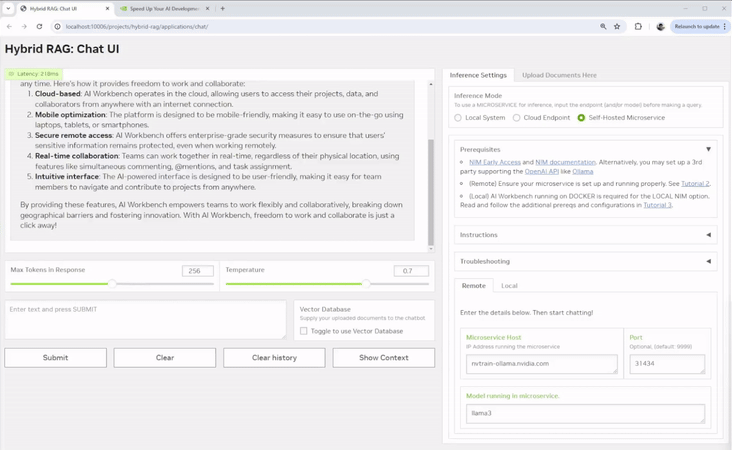The width and height of the screenshot is (732, 450).
Task: Close the Hybrid RAG Chat UI tab
Action: 107,8
